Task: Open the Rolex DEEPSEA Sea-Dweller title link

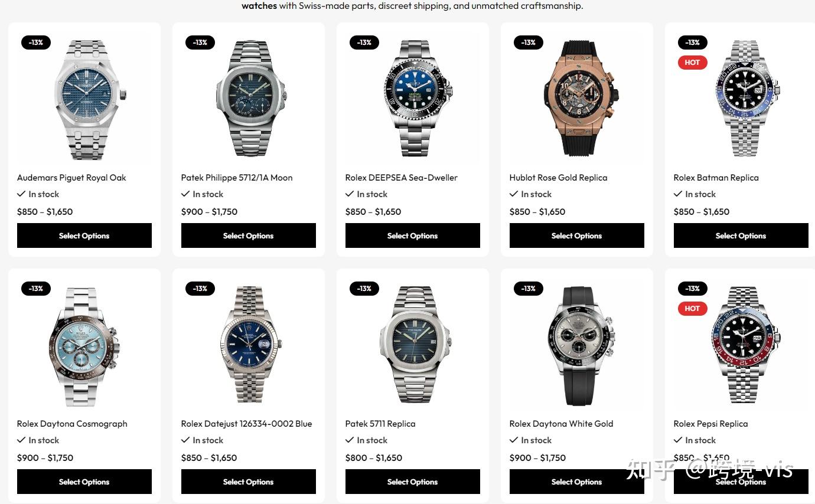Action: [402, 178]
